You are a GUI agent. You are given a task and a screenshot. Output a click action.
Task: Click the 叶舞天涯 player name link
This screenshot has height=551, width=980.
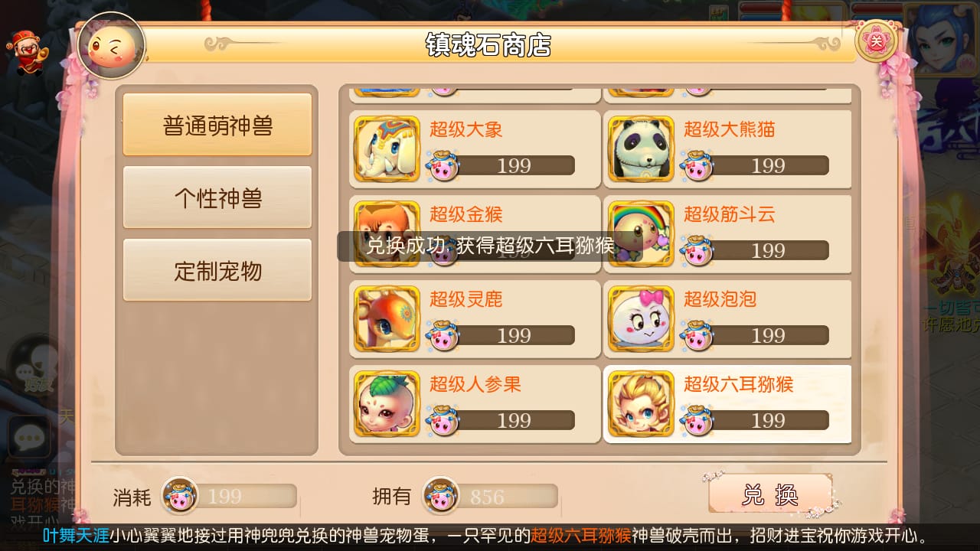tap(75, 536)
